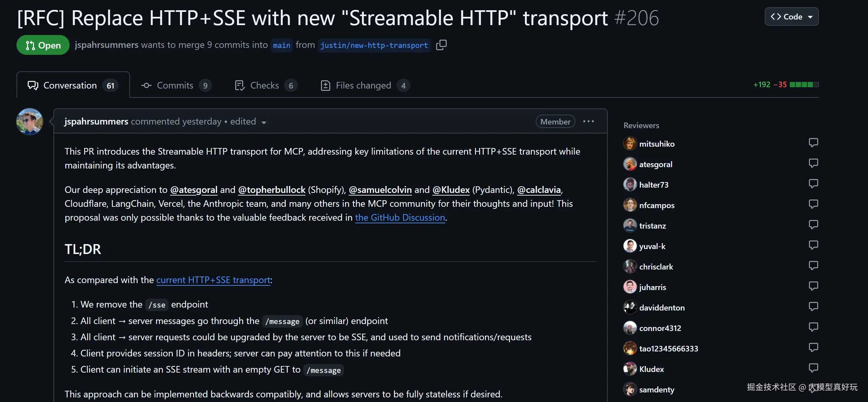Click halter73's review comment icon
Image resolution: width=868 pixels, height=402 pixels.
(813, 183)
